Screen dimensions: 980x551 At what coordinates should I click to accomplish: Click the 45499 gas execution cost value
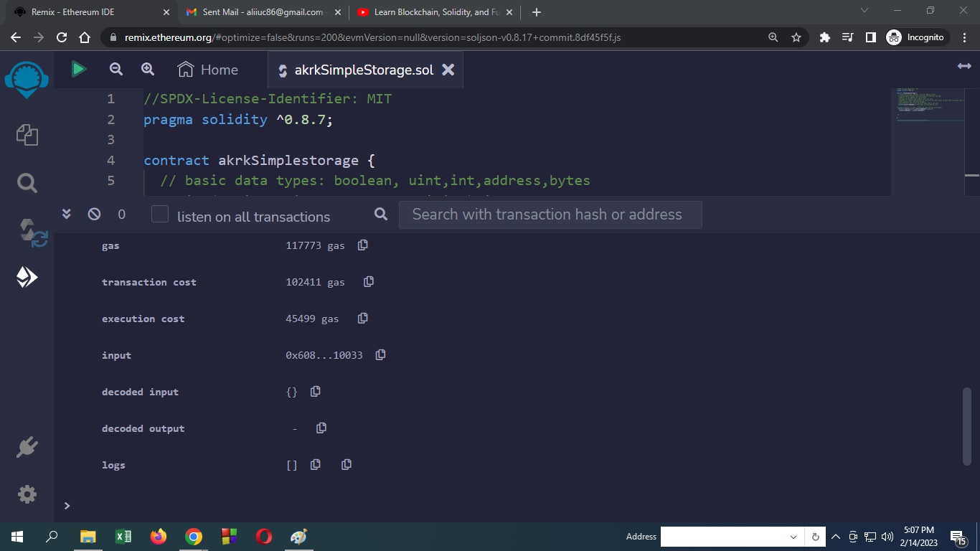312,319
